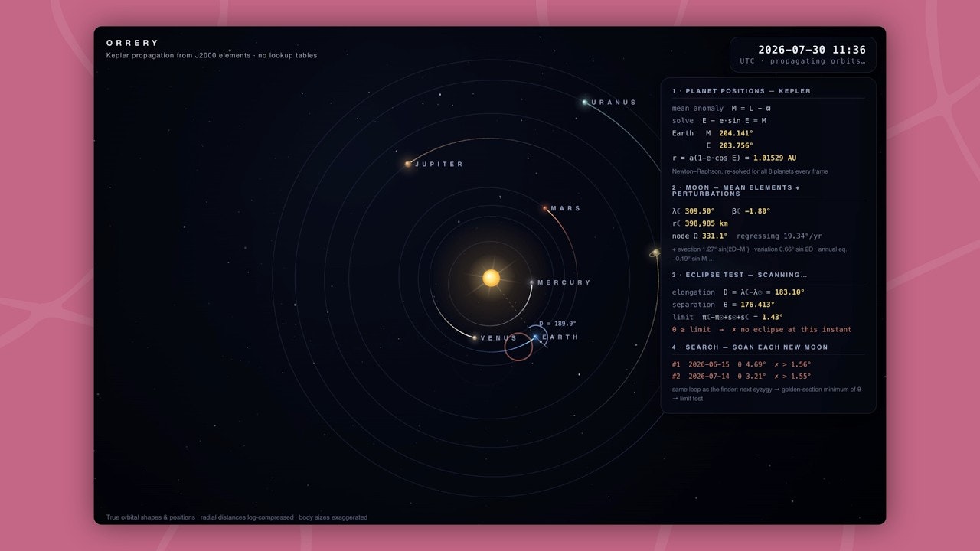Click the MARS label
Viewport: 980px width, 551px height.
point(566,208)
